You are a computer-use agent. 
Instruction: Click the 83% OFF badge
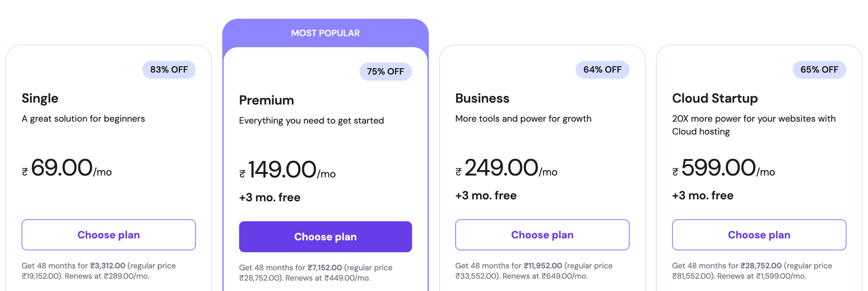pyautogui.click(x=169, y=69)
